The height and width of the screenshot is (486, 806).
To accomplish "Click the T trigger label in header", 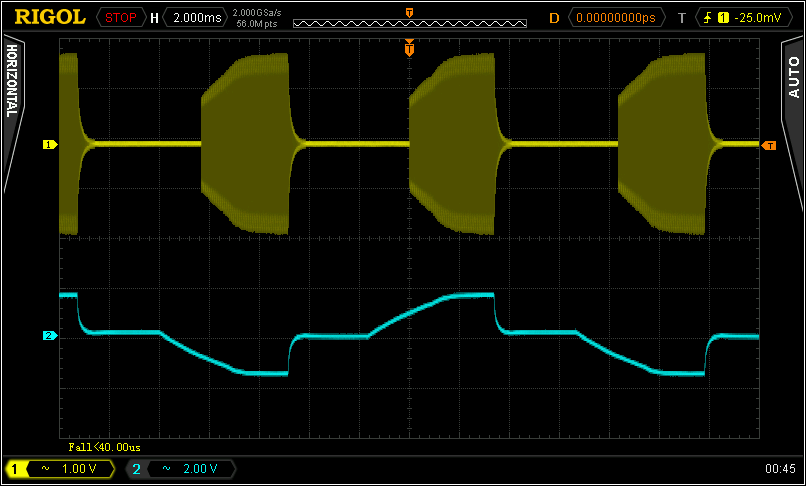I will coord(682,18).
